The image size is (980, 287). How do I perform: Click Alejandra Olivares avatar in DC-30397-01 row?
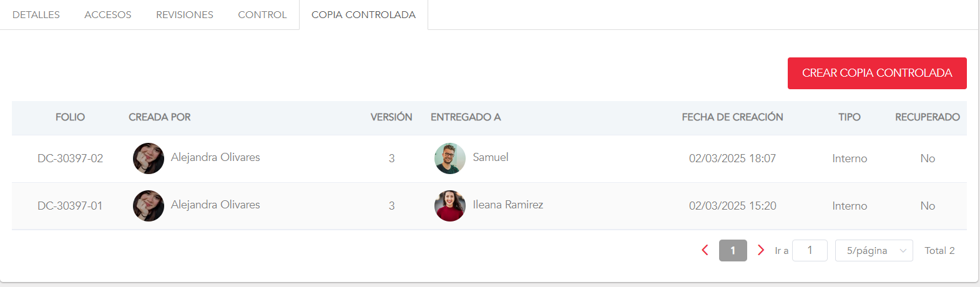[149, 206]
